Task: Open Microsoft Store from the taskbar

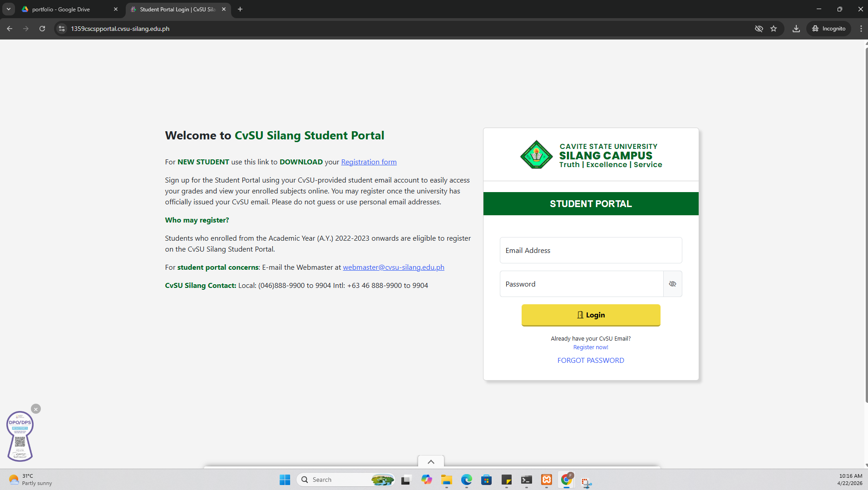Action: [x=486, y=480]
